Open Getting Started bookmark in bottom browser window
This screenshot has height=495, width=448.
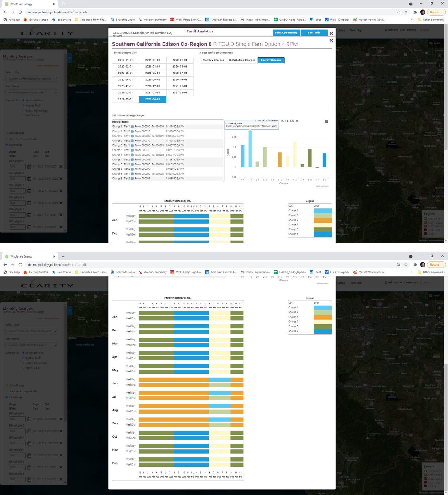click(36, 272)
